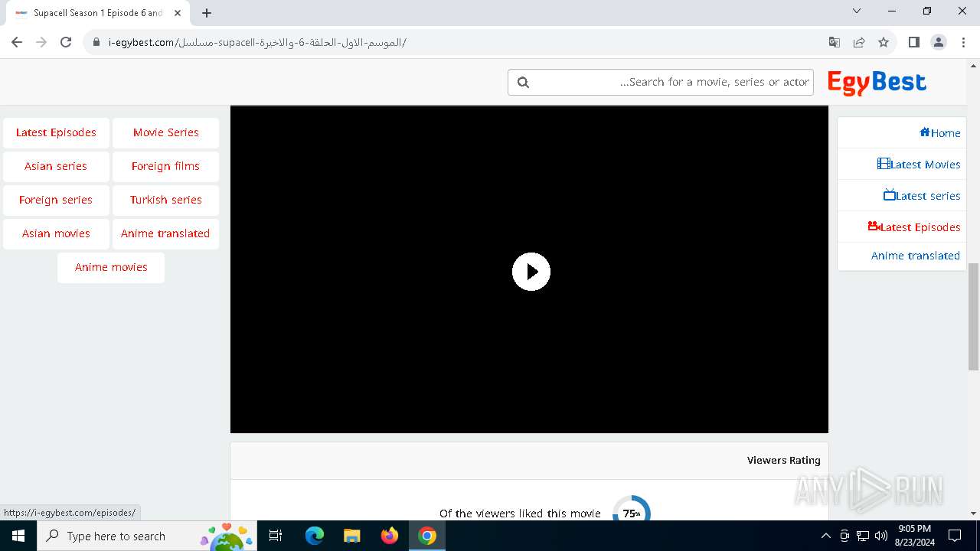Viewport: 980px width, 551px height.
Task: Play the Supacell episode video
Action: (x=531, y=272)
